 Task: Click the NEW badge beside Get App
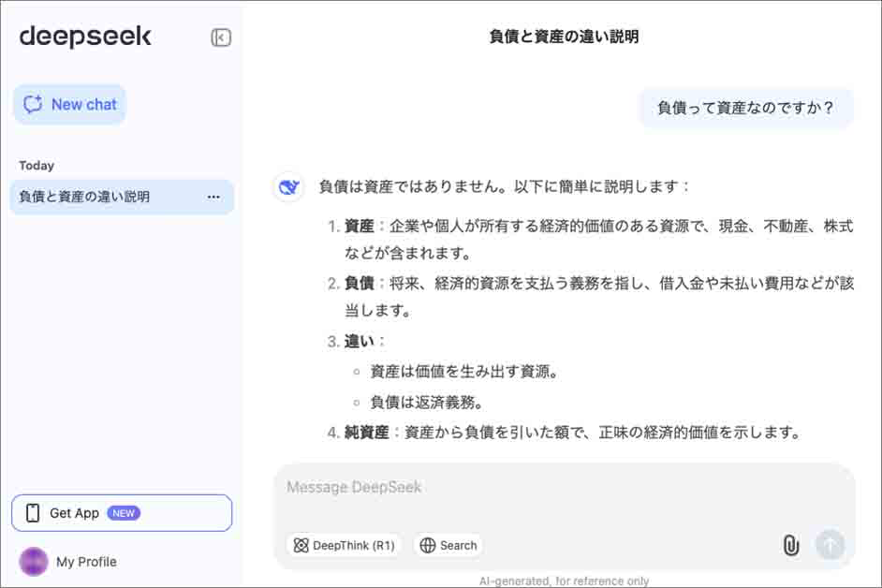(x=124, y=513)
